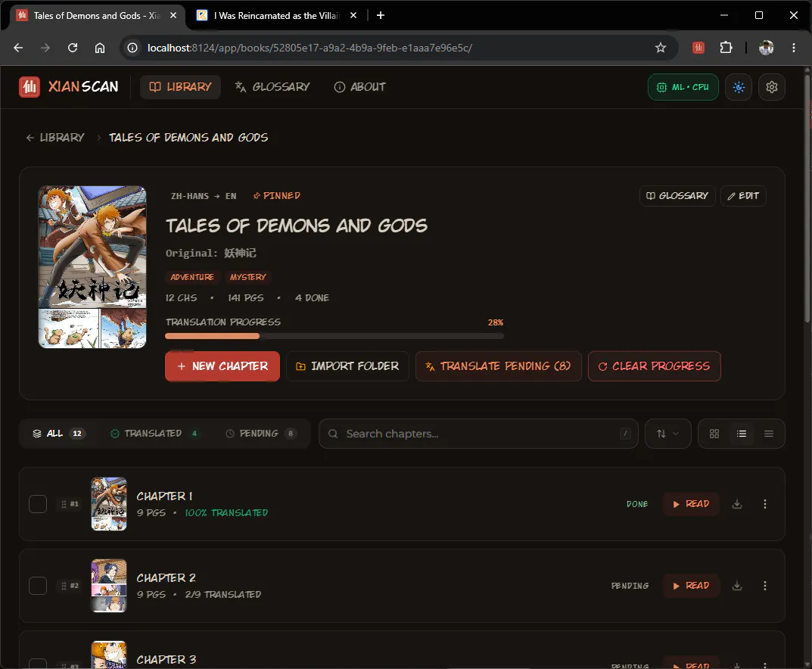
Task: Open the sort order dropdown
Action: pyautogui.click(x=667, y=434)
